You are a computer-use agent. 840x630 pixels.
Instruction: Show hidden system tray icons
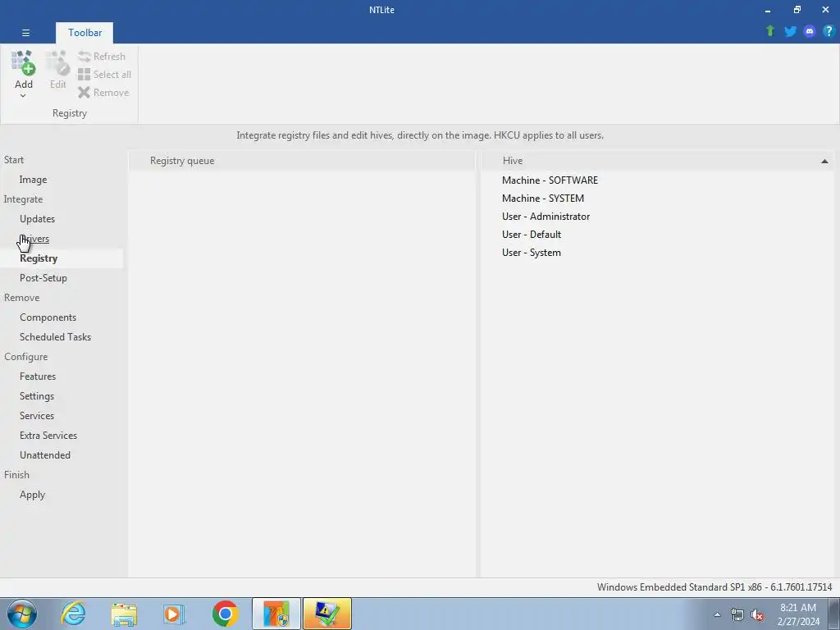pos(717,614)
